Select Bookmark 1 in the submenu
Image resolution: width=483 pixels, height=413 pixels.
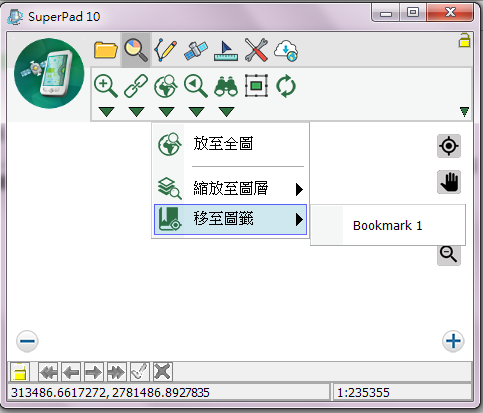388,226
